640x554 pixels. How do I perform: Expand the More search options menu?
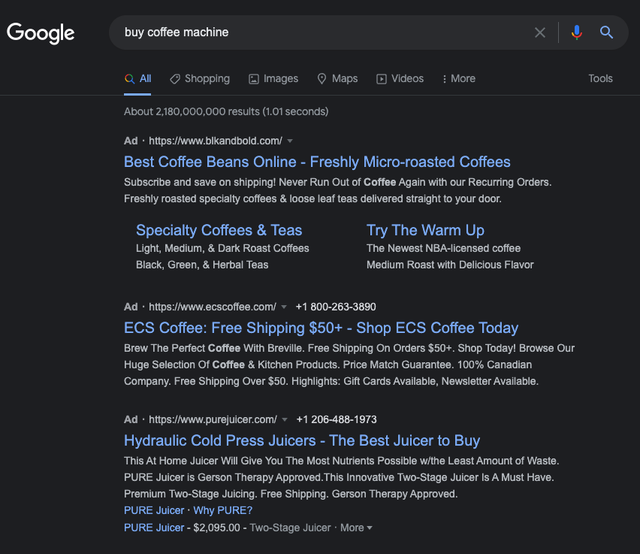pos(459,78)
